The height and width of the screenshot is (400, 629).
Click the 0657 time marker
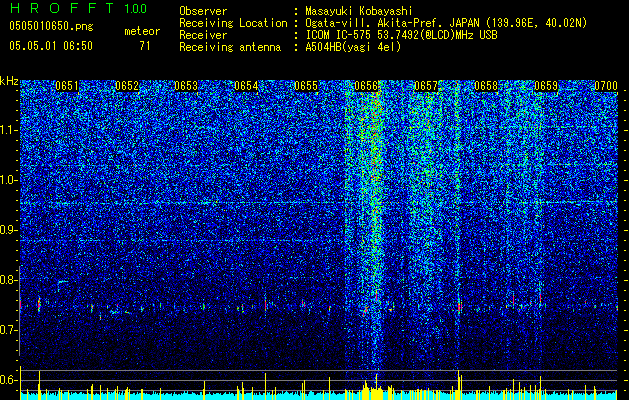click(426, 86)
